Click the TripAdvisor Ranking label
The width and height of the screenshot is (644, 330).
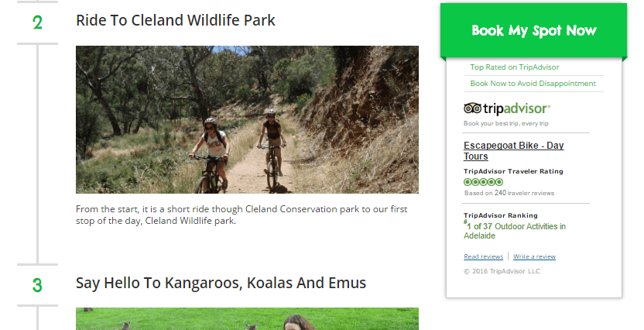pos(500,215)
